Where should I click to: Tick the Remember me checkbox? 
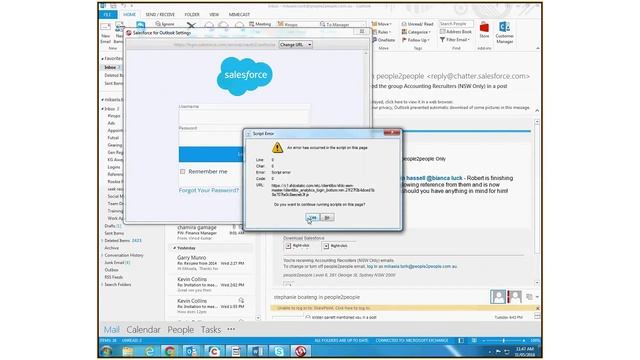[x=182, y=171]
